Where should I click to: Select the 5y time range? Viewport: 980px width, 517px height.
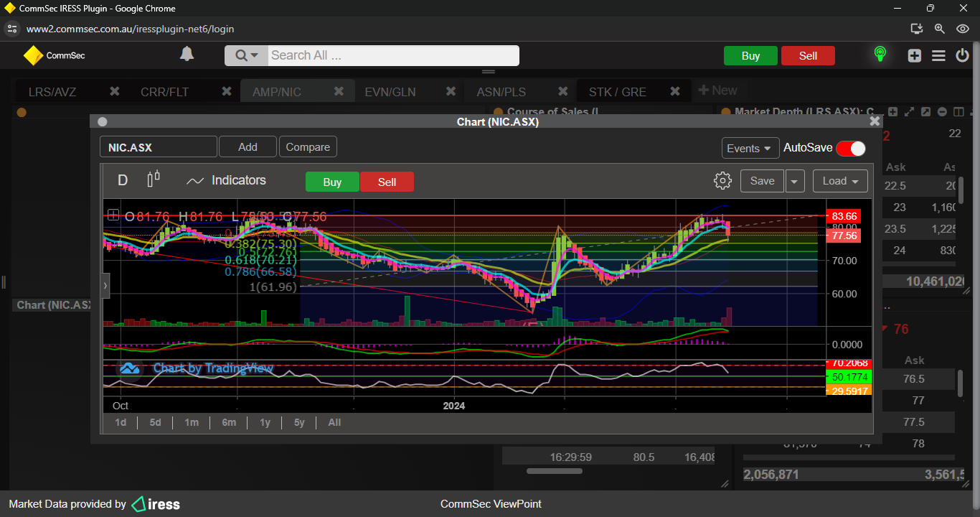299,422
